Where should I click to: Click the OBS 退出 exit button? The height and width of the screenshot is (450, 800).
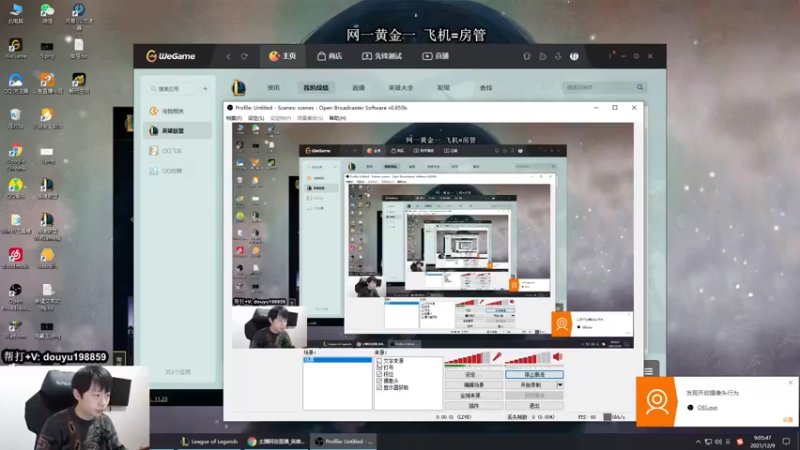click(x=534, y=406)
